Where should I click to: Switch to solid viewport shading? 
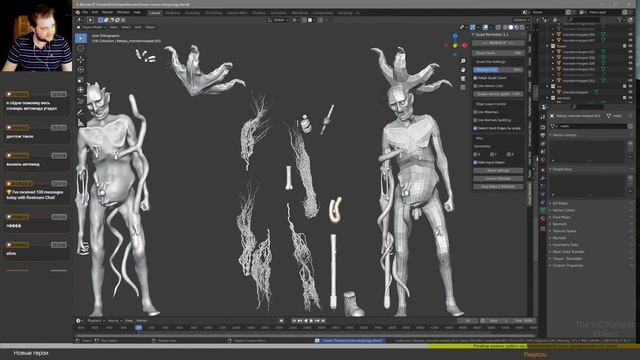510,27
